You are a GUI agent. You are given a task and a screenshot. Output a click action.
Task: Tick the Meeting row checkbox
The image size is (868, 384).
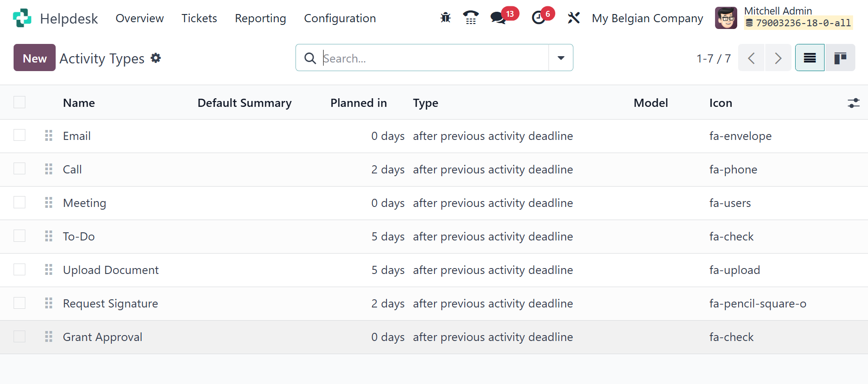[x=19, y=202]
